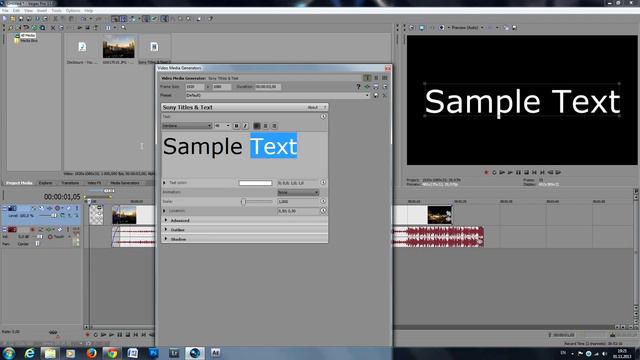Click Play in the preview transport
This screenshot has height=360, width=640.
510,173
